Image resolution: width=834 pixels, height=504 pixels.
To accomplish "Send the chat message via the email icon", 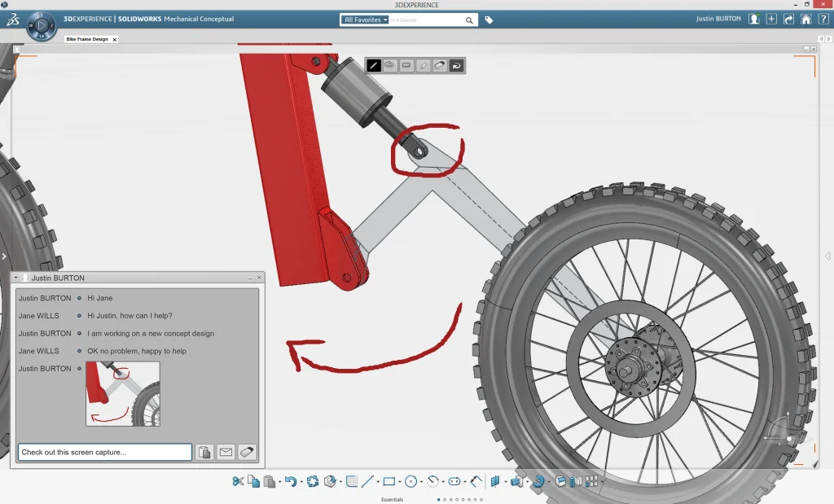I will [226, 452].
